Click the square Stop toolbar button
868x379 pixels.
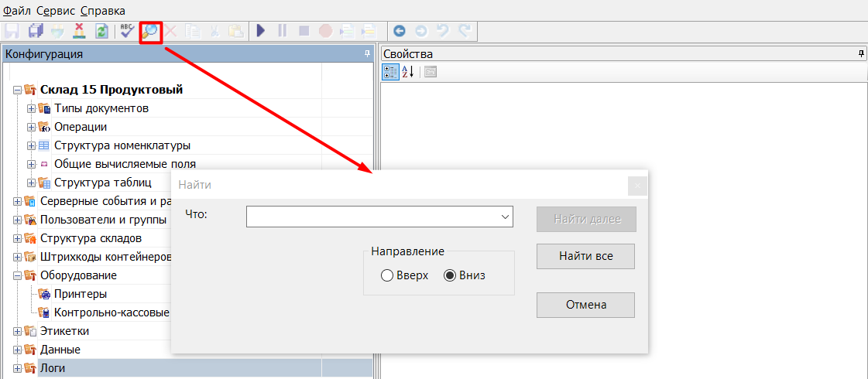[304, 31]
